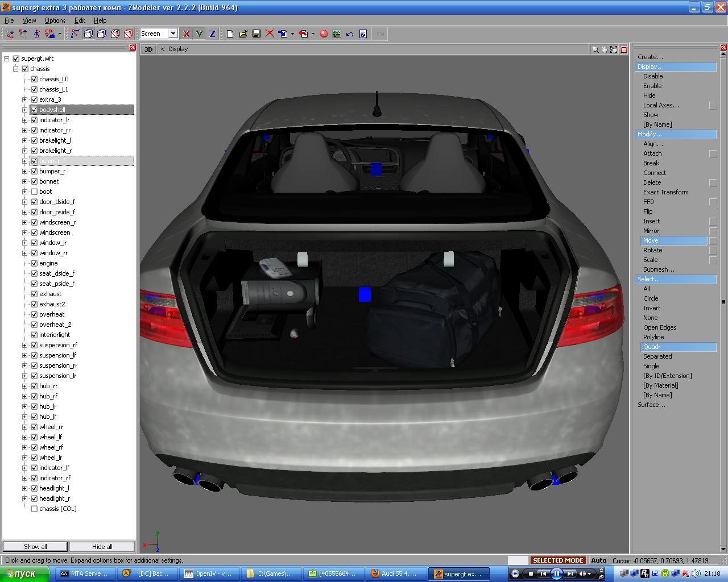Click the red sphere materials icon
Viewport: 728px width, 582px height.
pos(324,34)
